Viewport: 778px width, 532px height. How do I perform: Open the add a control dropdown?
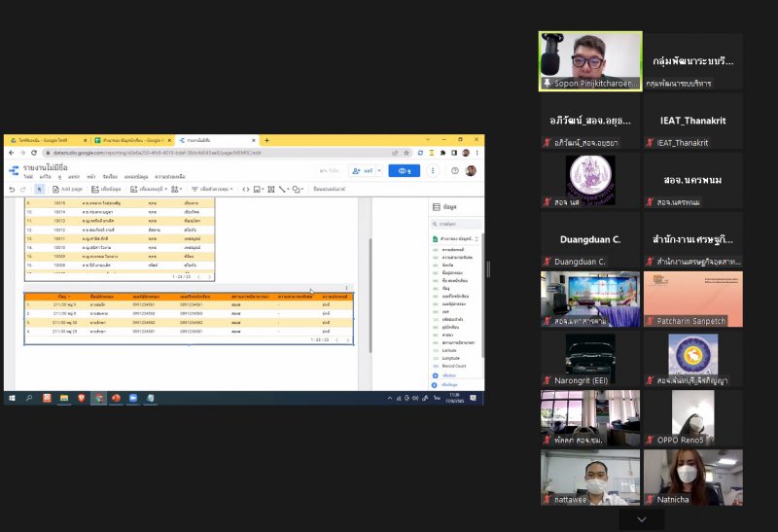click(x=212, y=189)
